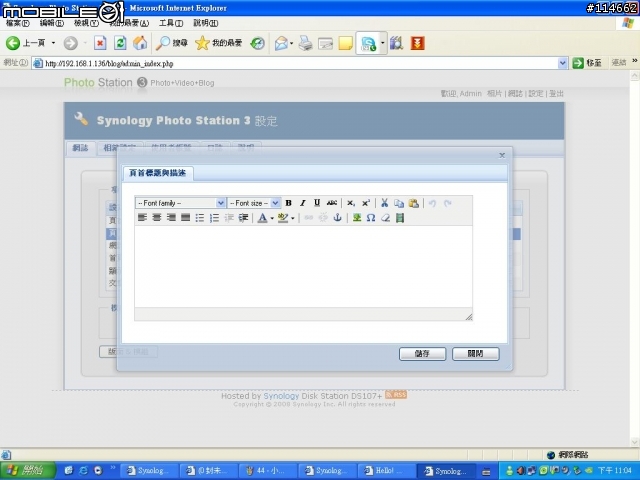Click the browser Stop icon
Screen dimensions: 640x480
pyautogui.click(x=100, y=43)
